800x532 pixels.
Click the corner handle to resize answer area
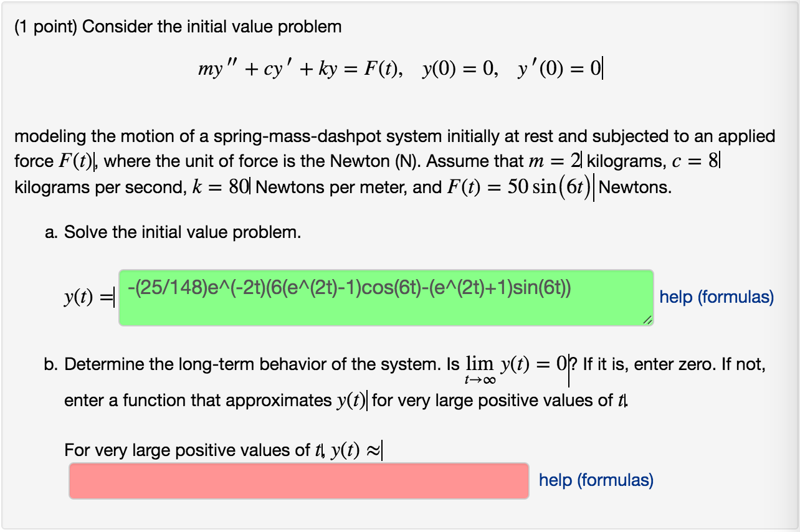tap(649, 321)
